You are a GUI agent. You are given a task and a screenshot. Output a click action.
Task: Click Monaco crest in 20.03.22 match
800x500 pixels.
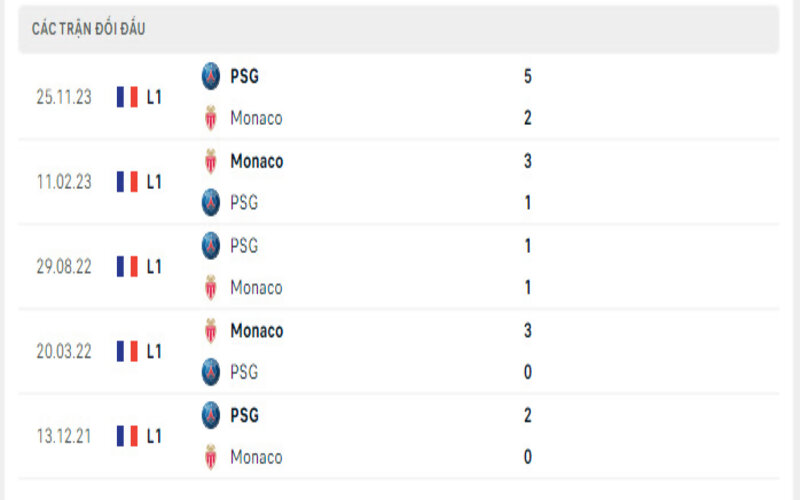tap(210, 330)
